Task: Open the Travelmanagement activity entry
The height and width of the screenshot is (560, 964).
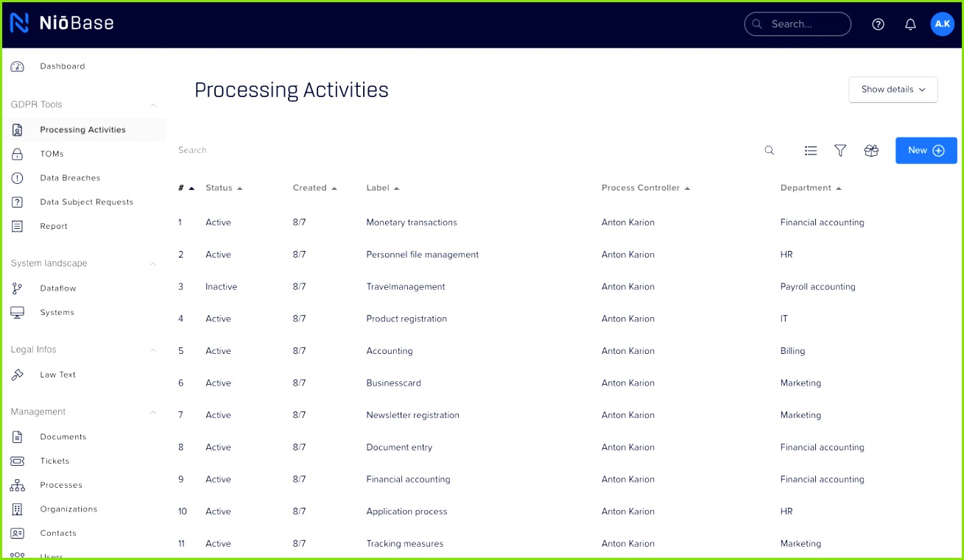Action: (x=404, y=286)
